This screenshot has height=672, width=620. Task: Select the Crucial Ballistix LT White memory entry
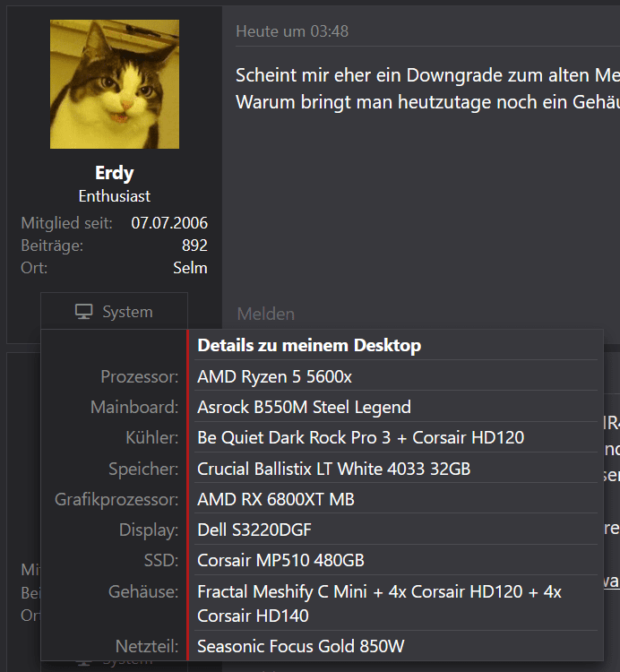[x=334, y=469]
